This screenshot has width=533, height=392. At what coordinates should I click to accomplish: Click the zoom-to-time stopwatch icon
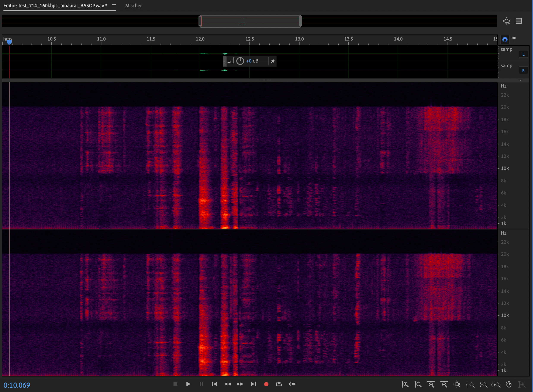(x=509, y=384)
